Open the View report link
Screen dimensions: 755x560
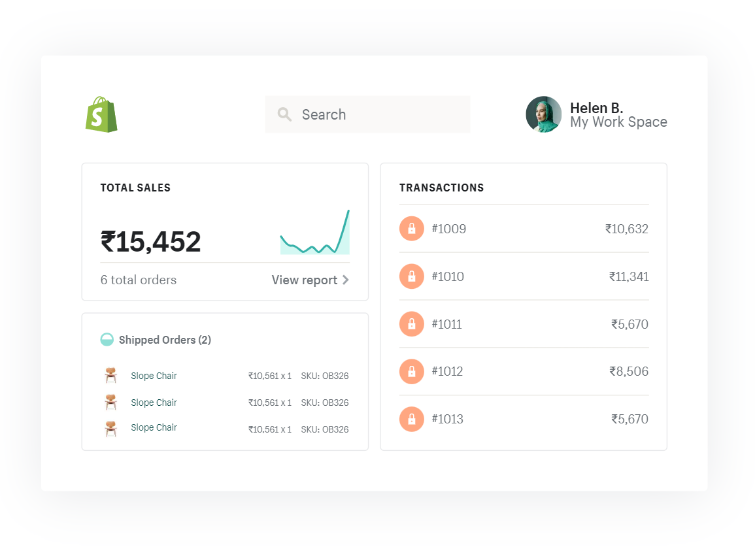click(305, 280)
